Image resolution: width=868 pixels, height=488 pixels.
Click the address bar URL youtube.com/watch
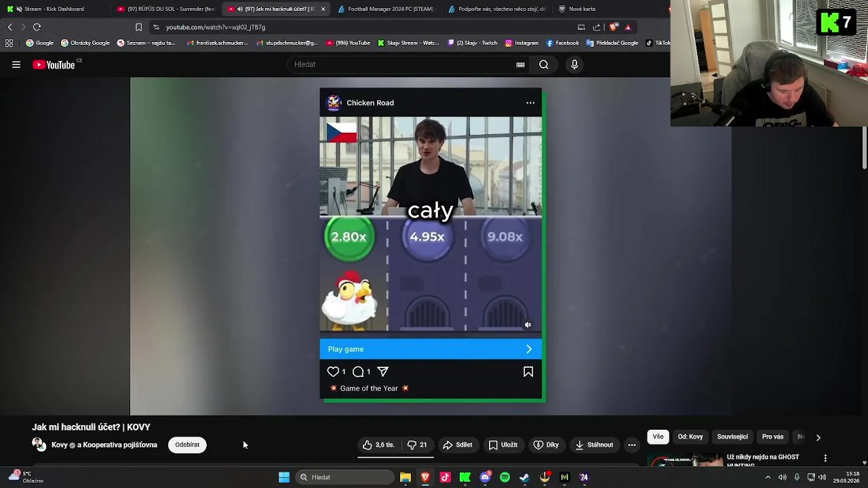point(216,27)
